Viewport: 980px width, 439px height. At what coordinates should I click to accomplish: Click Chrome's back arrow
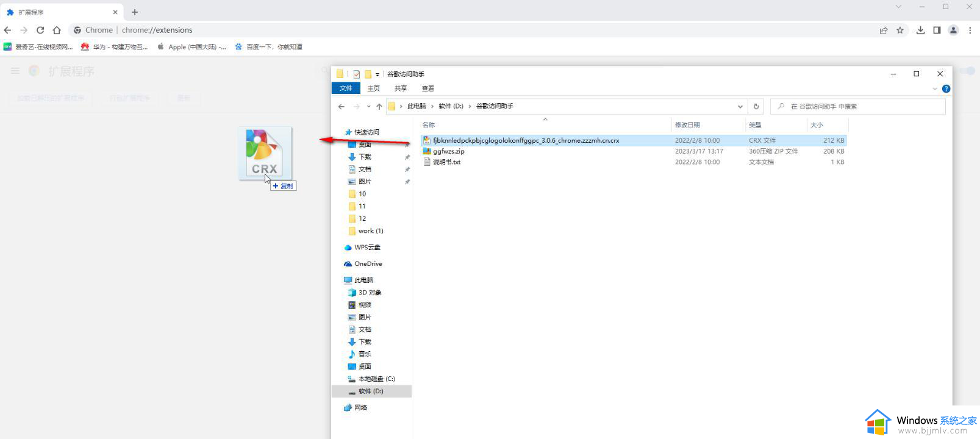[x=7, y=30]
